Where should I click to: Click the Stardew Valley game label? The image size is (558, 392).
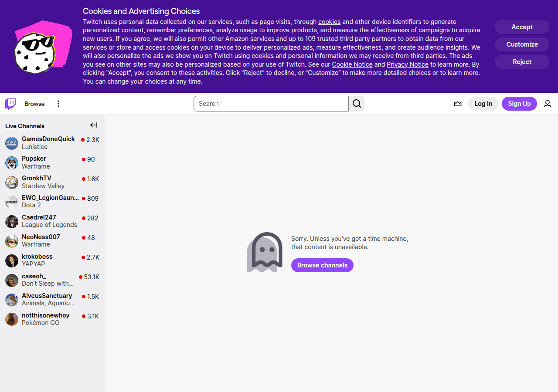pyautogui.click(x=43, y=186)
